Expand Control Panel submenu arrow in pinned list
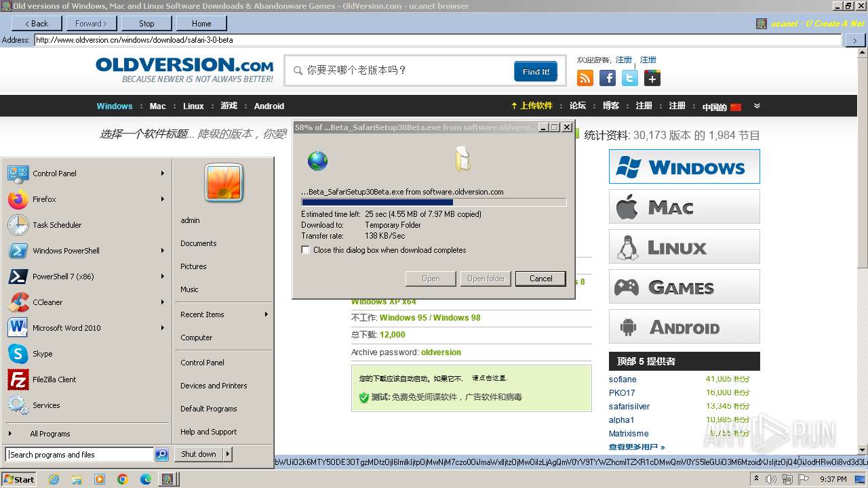 coord(163,174)
